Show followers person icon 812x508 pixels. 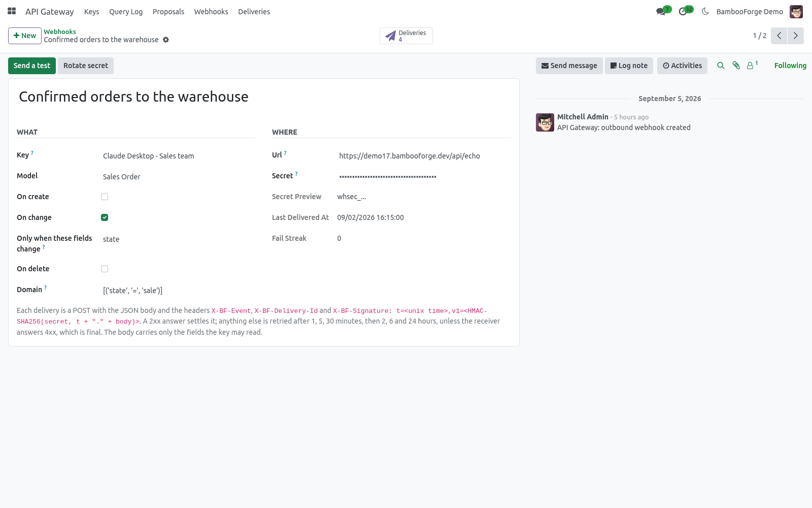click(752, 66)
